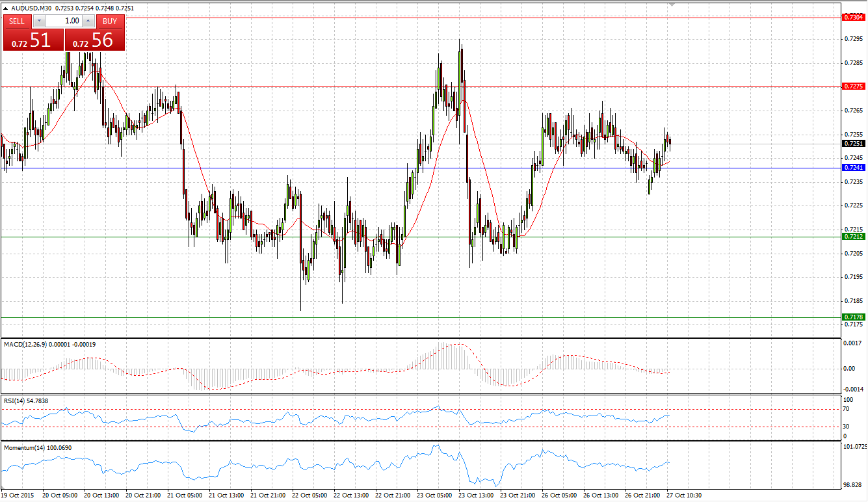Collapse the one-click trading panel arrow

tap(6, 8)
